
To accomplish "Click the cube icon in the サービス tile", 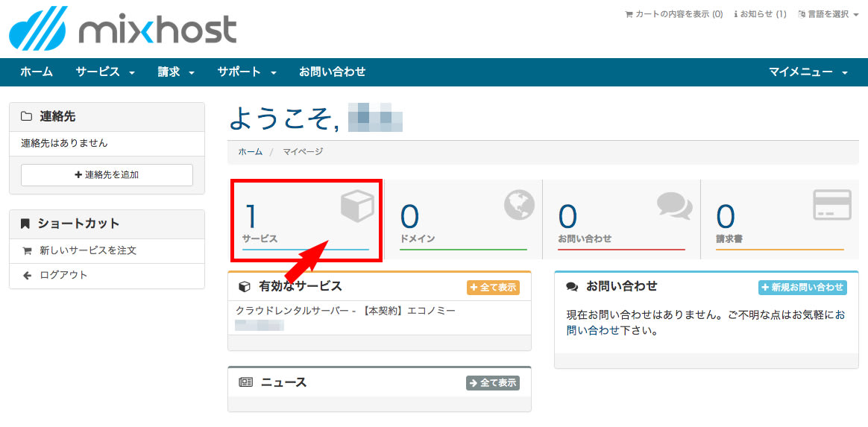I will pos(357,206).
